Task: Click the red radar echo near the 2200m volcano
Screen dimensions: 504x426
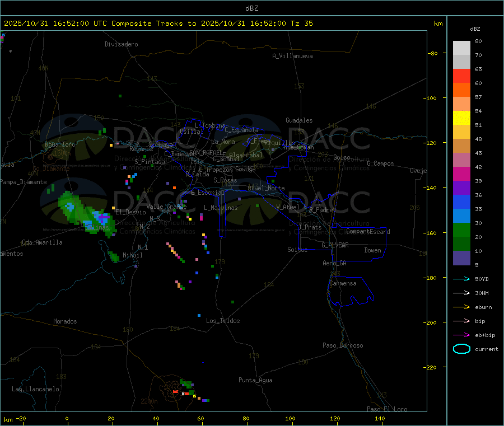Action: click(175, 392)
